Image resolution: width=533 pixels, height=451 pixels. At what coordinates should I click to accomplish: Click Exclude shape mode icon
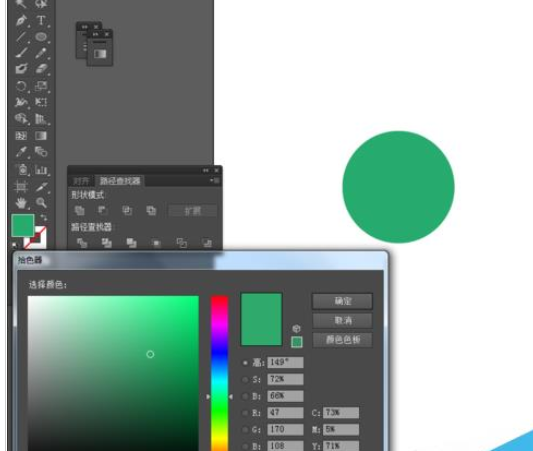pos(151,211)
